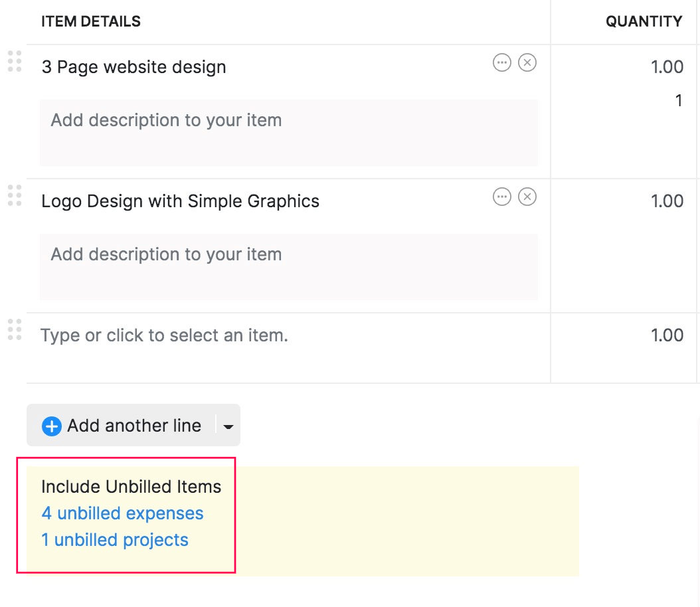
Task: Open the 4 unbilled expenses link
Action: pos(122,513)
